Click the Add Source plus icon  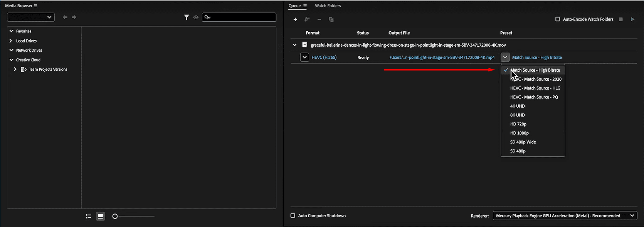tap(295, 19)
